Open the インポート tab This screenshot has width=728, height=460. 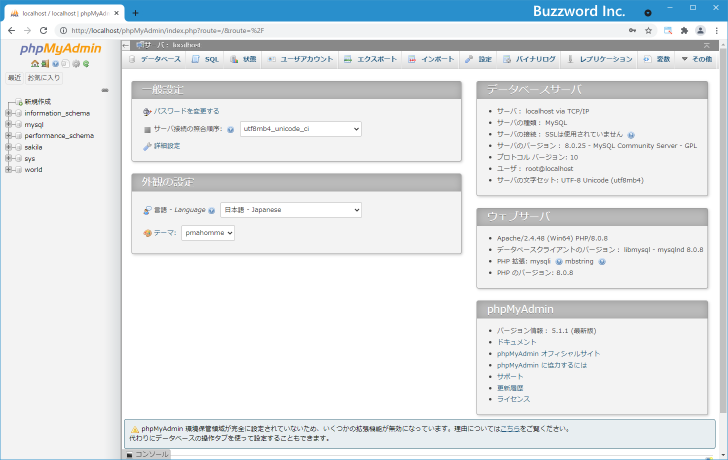[x=431, y=59]
